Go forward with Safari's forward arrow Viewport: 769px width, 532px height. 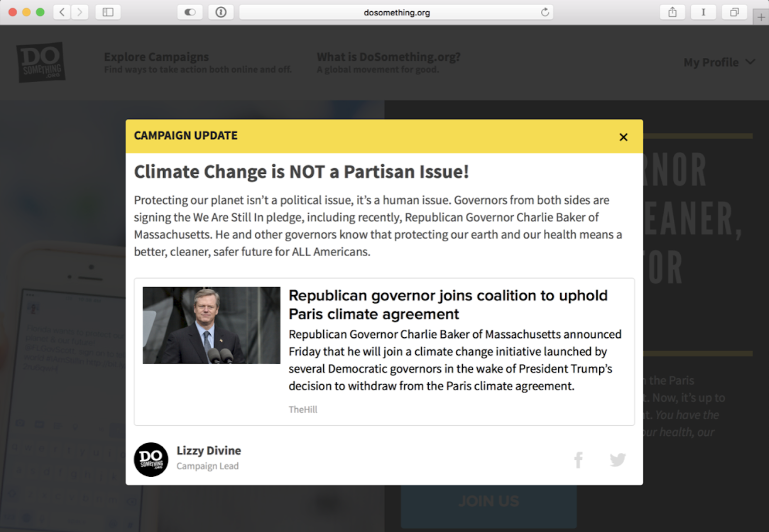(x=80, y=12)
